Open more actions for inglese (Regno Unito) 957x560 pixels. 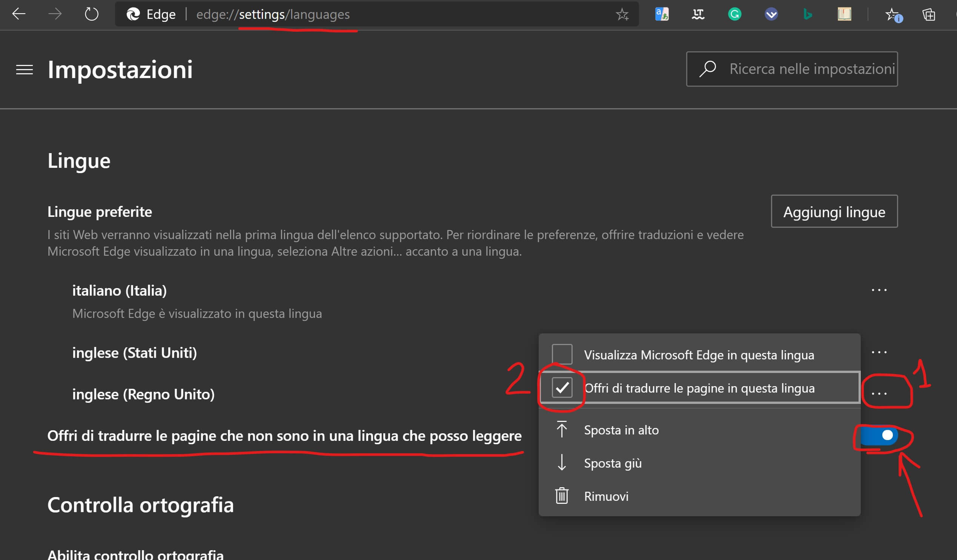[879, 394]
